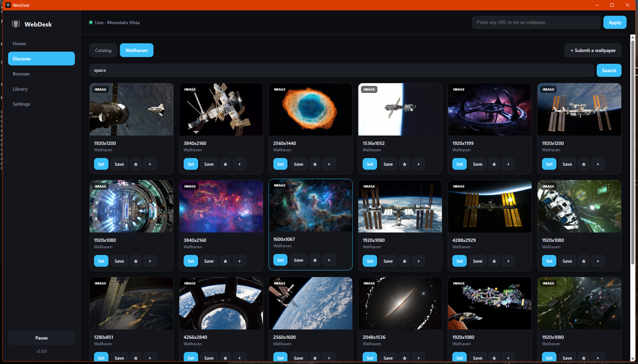This screenshot has width=638, height=364.
Task: Save the 4288x2929 wallpaper
Action: click(477, 261)
